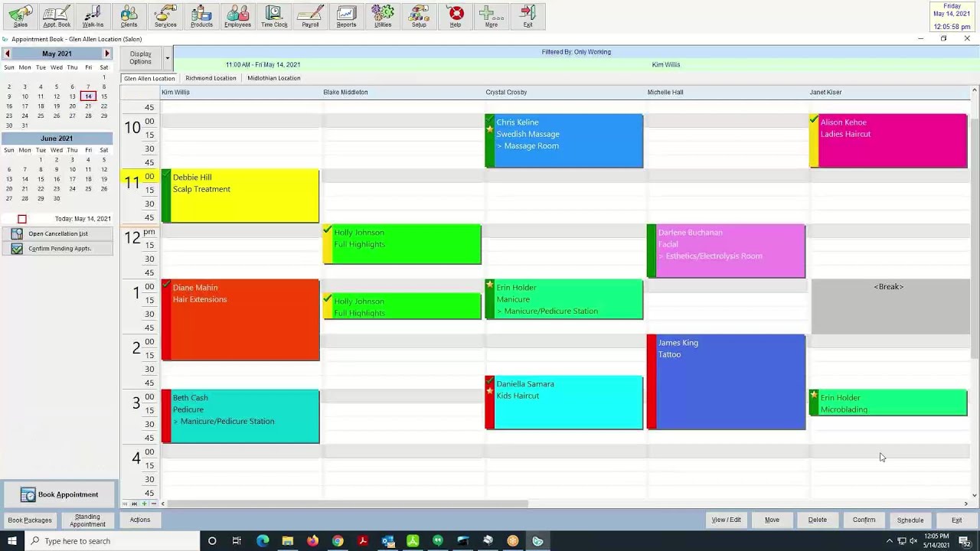
Task: Click Open Cancellation List
Action: [57, 233]
